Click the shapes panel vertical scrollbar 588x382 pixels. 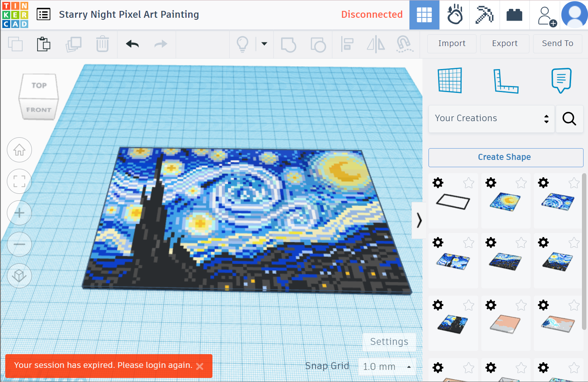point(584,252)
